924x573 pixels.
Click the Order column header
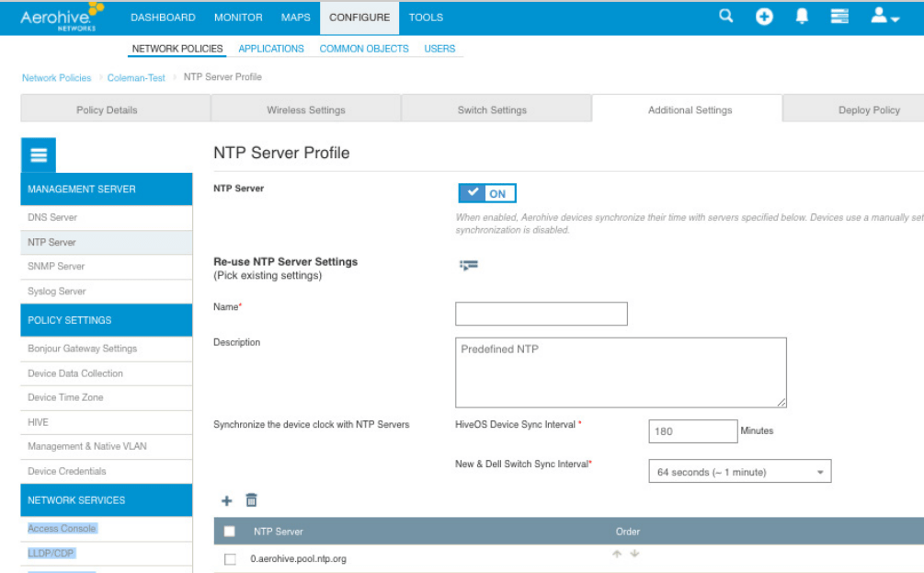[628, 532]
